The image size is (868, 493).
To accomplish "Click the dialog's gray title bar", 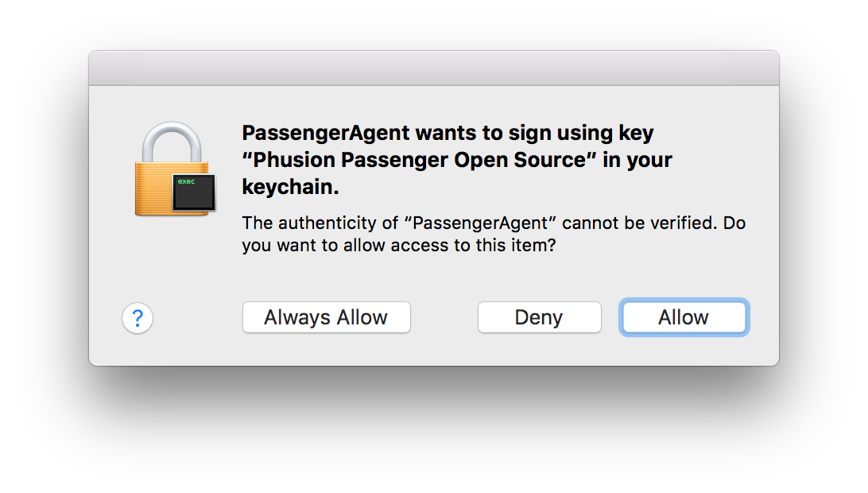I will (x=434, y=68).
